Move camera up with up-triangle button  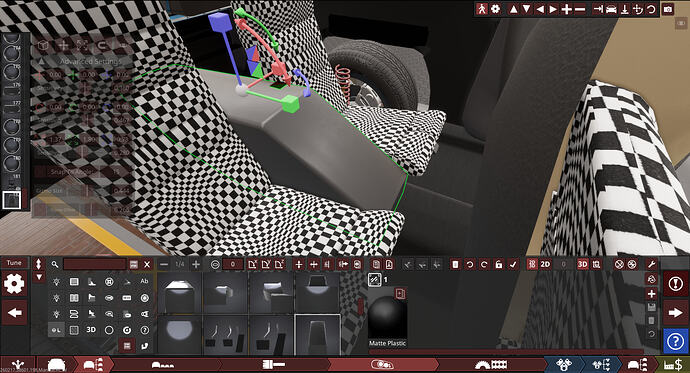[x=513, y=9]
